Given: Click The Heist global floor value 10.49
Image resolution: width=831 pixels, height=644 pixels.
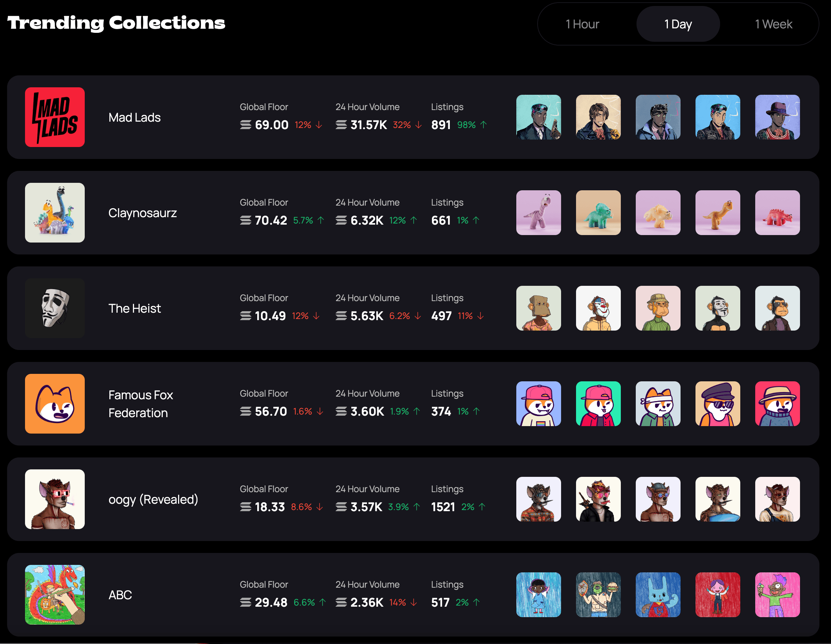Looking at the screenshot, I should pos(270,316).
